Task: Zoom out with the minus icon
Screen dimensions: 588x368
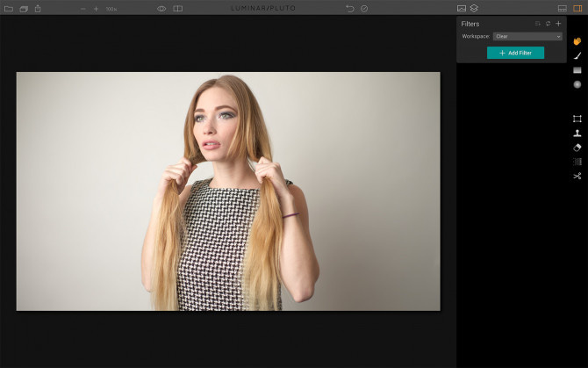Action: click(x=82, y=9)
